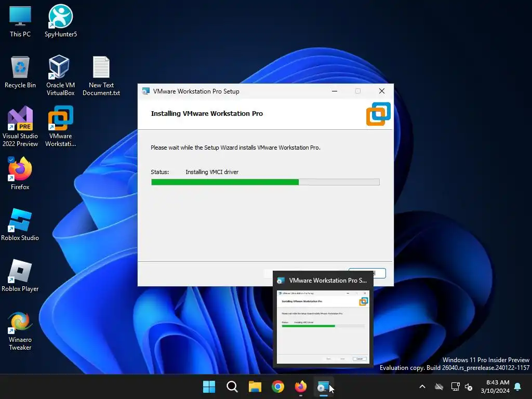Click Roblox Studio desktop icon
Viewport: 532px width, 399px height.
point(20,224)
